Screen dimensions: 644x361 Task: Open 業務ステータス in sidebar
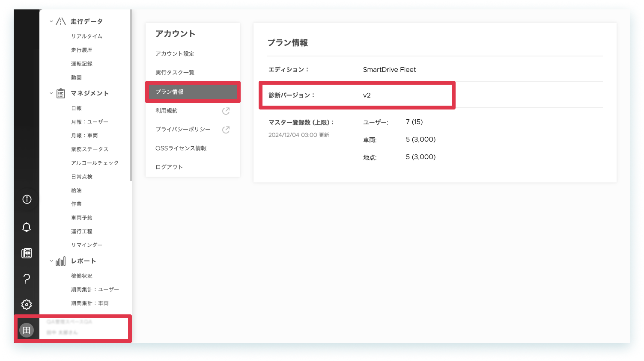[x=90, y=149]
